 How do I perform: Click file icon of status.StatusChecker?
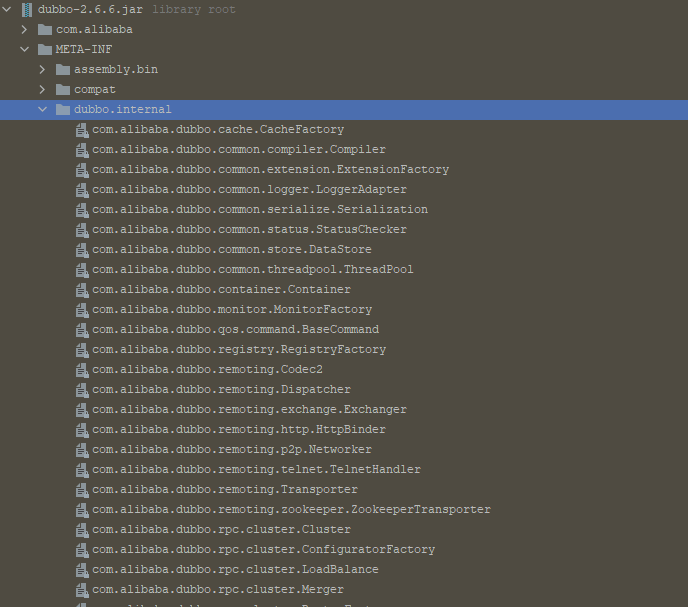click(x=82, y=230)
